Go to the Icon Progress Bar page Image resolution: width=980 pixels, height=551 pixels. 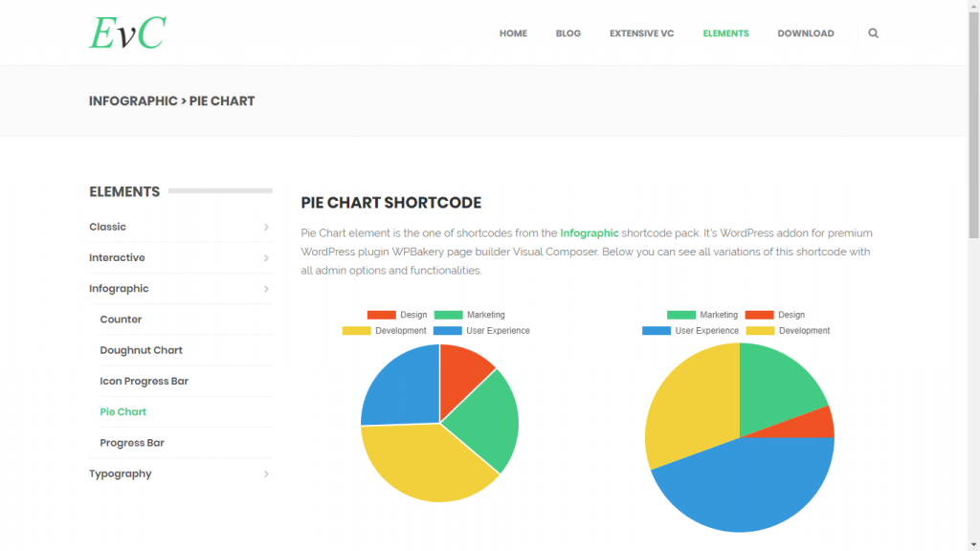click(x=145, y=381)
